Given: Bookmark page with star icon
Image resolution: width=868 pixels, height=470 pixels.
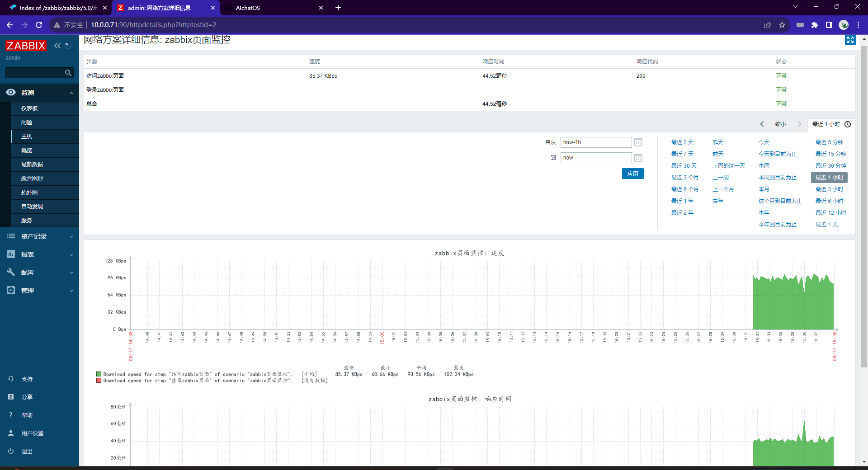Looking at the screenshot, I should point(782,25).
